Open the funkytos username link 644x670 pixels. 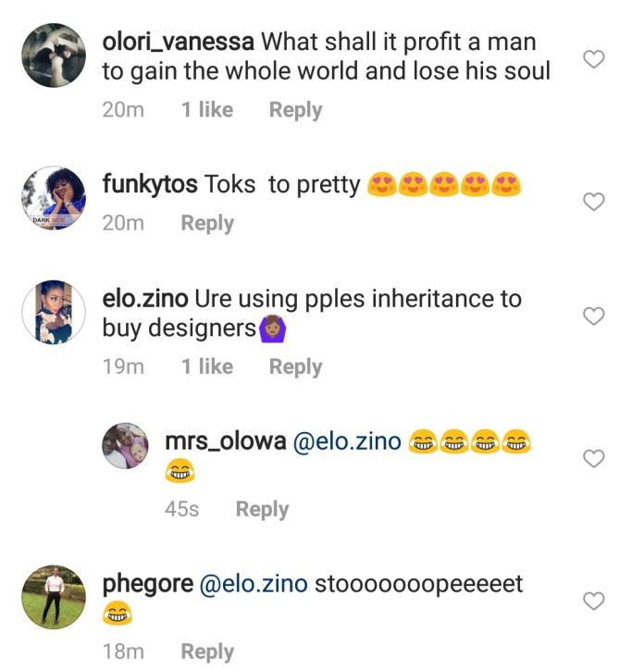[150, 185]
